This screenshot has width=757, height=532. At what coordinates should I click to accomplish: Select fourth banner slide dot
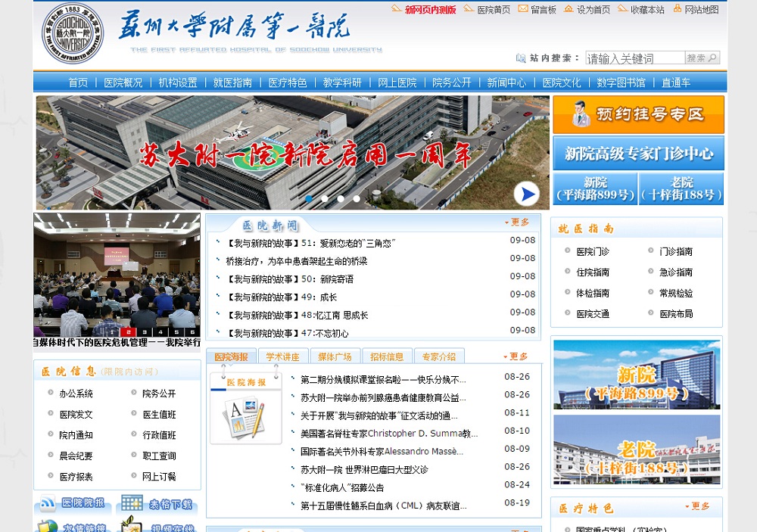(357, 198)
